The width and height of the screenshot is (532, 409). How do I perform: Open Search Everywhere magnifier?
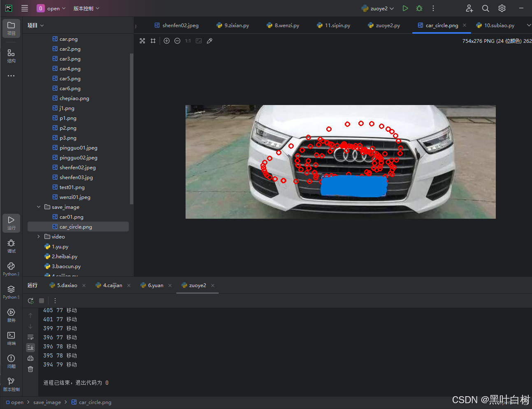pyautogui.click(x=486, y=8)
